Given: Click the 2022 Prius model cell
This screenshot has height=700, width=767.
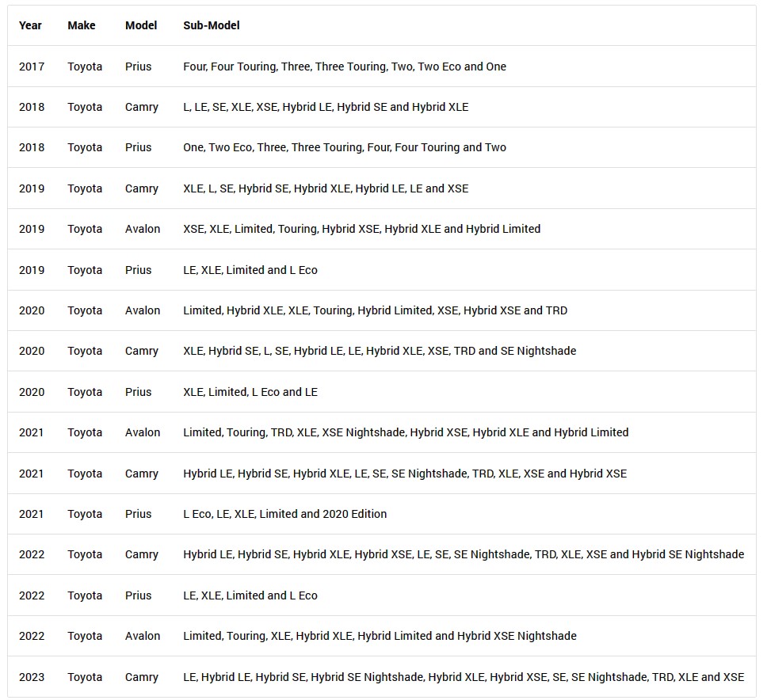Looking at the screenshot, I should point(138,595).
